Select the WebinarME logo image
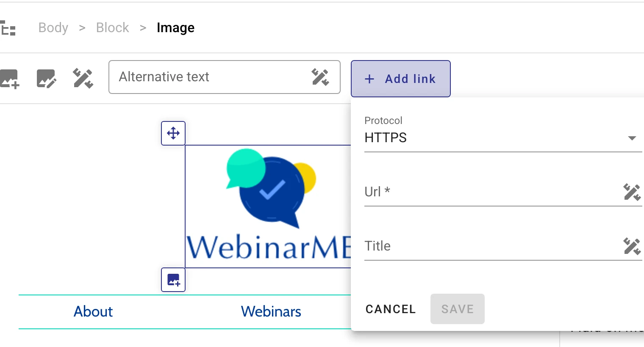This screenshot has height=347, width=644. (x=267, y=203)
